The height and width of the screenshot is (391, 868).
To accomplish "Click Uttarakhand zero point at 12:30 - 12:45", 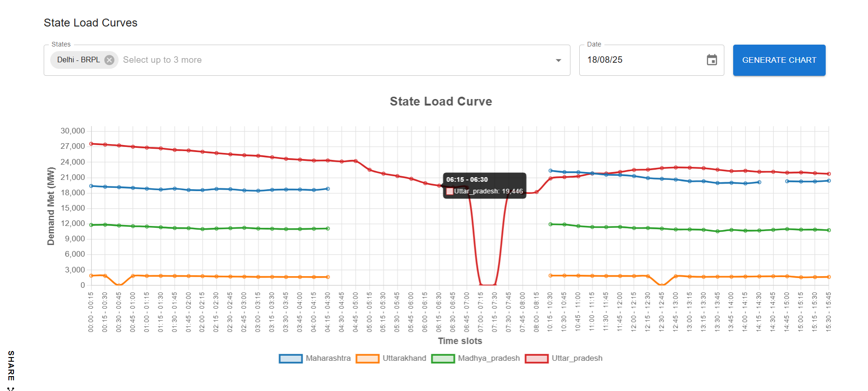I will (662, 285).
